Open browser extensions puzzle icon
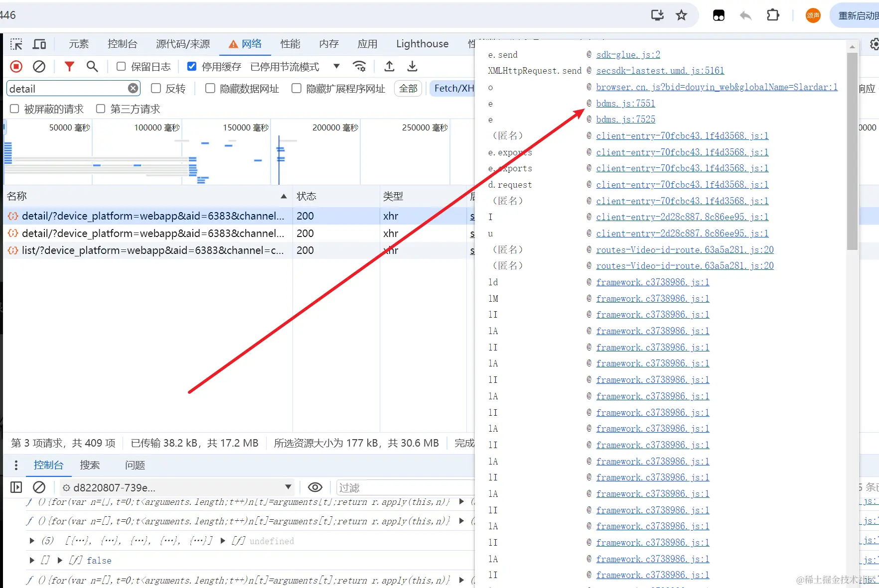Viewport: 879px width, 588px height. [x=773, y=15]
